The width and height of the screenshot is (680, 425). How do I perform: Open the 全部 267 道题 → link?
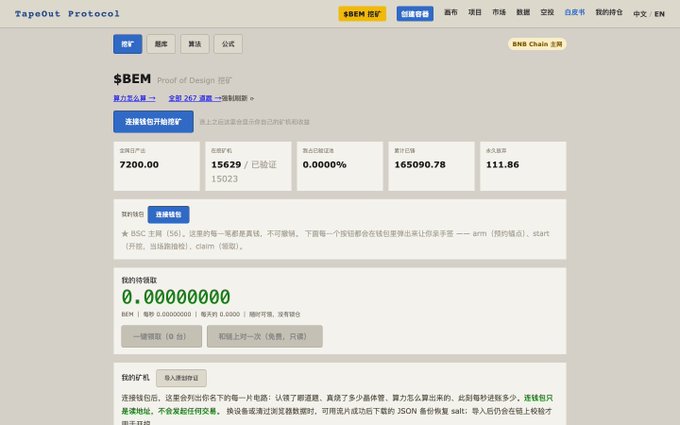coord(195,98)
